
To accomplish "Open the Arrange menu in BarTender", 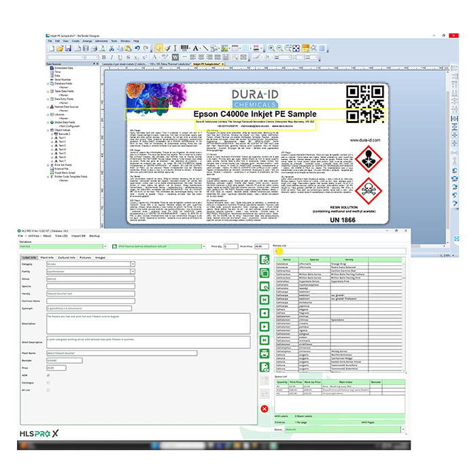I will [87, 41].
